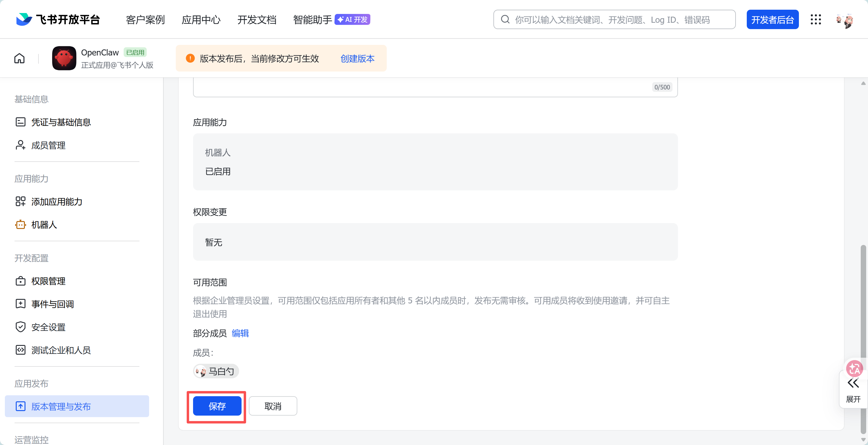Click 编辑 link beside 部分成员
This screenshot has height=445, width=868.
click(240, 333)
